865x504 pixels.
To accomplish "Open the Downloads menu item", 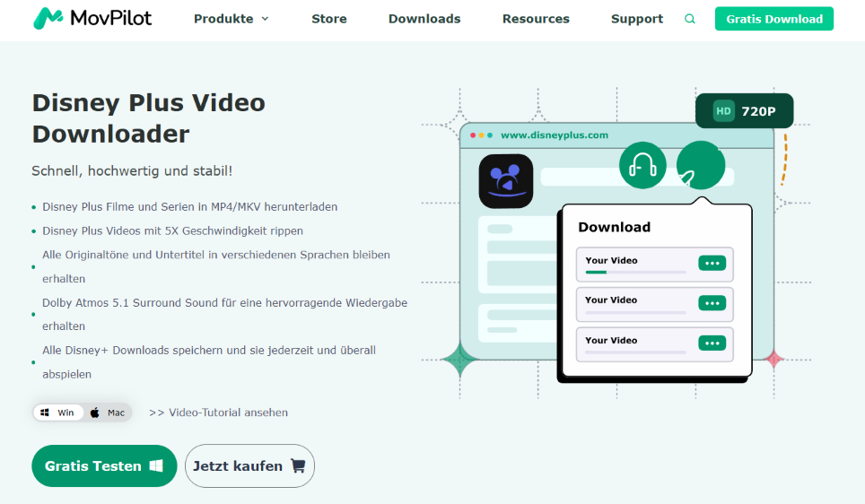I will 424,19.
